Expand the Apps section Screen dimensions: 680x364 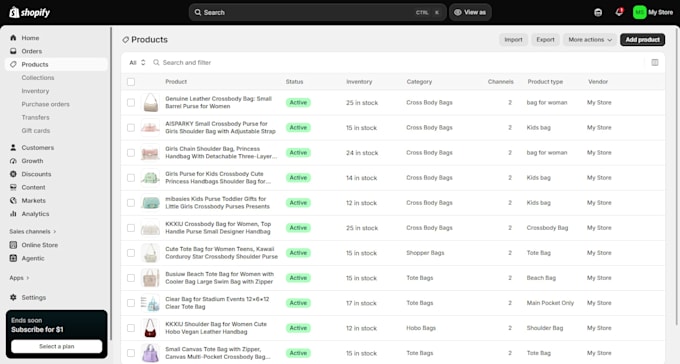tap(19, 278)
